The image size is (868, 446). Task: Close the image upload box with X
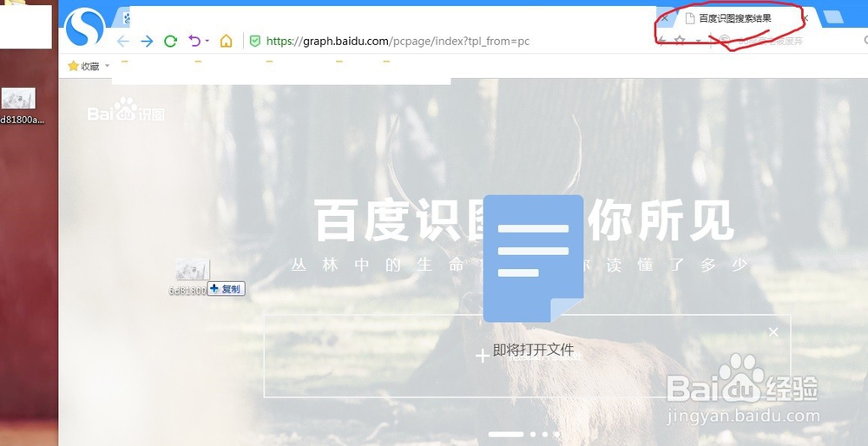pyautogui.click(x=773, y=332)
